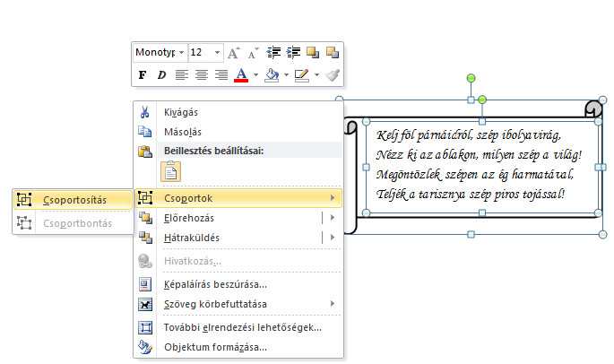614x364 pixels.
Task: Click the paste option clipboard button
Action: pos(170,171)
